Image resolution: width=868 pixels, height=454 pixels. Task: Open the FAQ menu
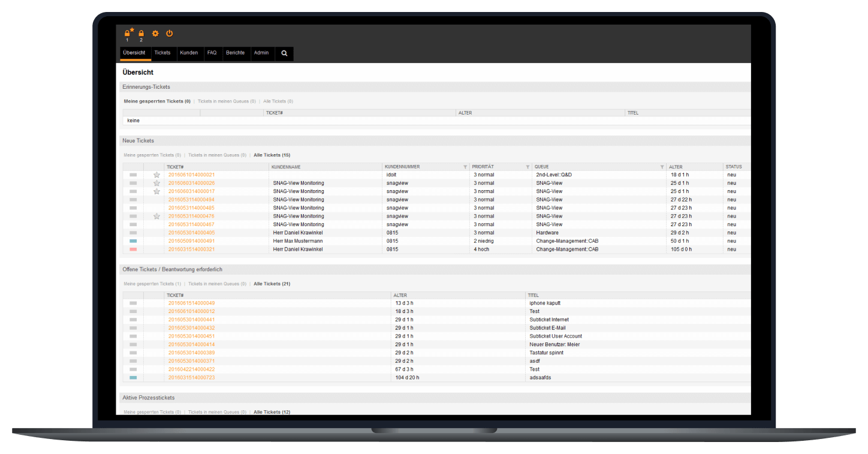[x=212, y=53]
